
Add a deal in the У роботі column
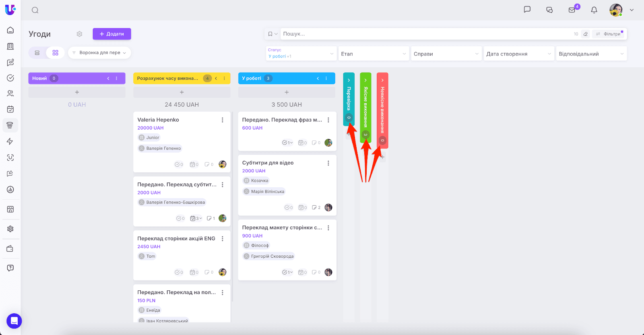(287, 92)
